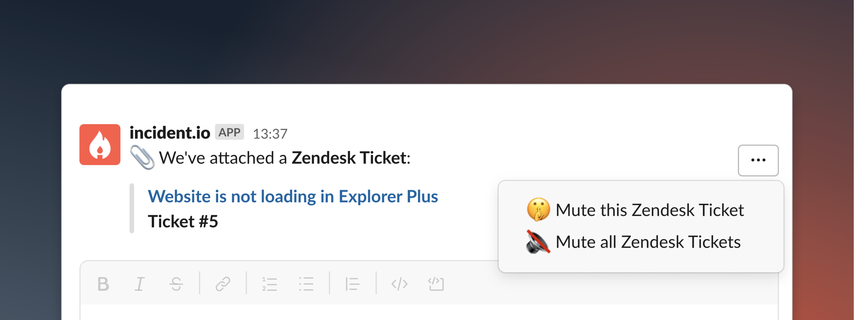Click the incident.io flame avatar
The image size is (868, 320).
point(100,144)
